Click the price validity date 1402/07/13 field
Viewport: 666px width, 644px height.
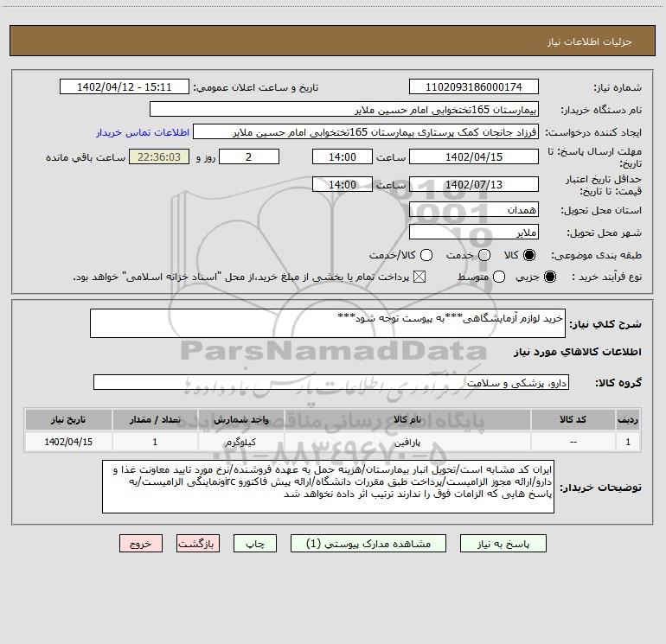tap(474, 184)
